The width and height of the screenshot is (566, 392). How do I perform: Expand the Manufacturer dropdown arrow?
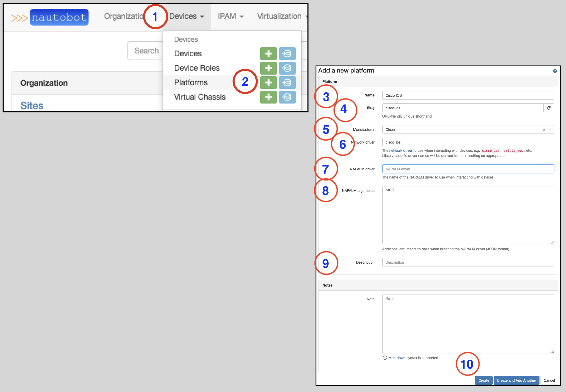(x=550, y=129)
